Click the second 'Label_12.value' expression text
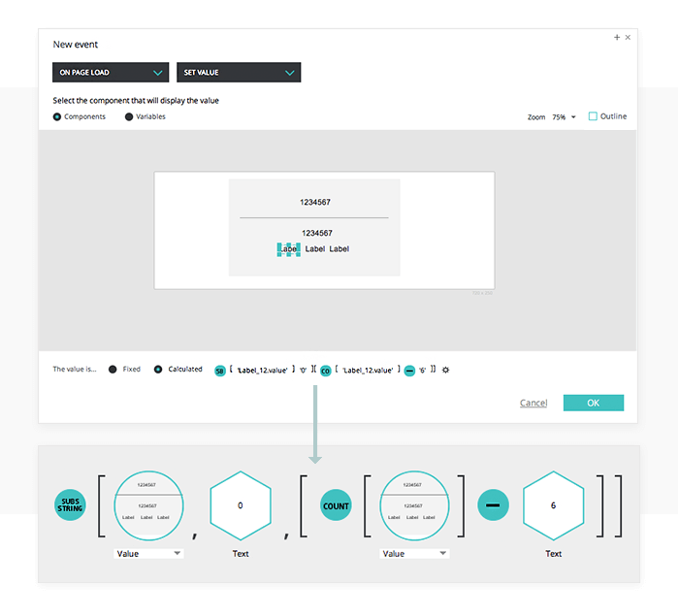Viewport: 679px width, 616px height. 368,371
